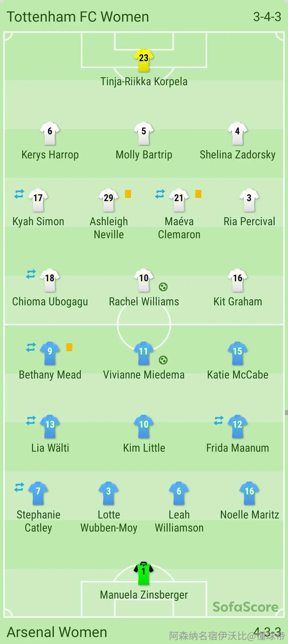Click the 3-4-3 formation label

[267, 17]
